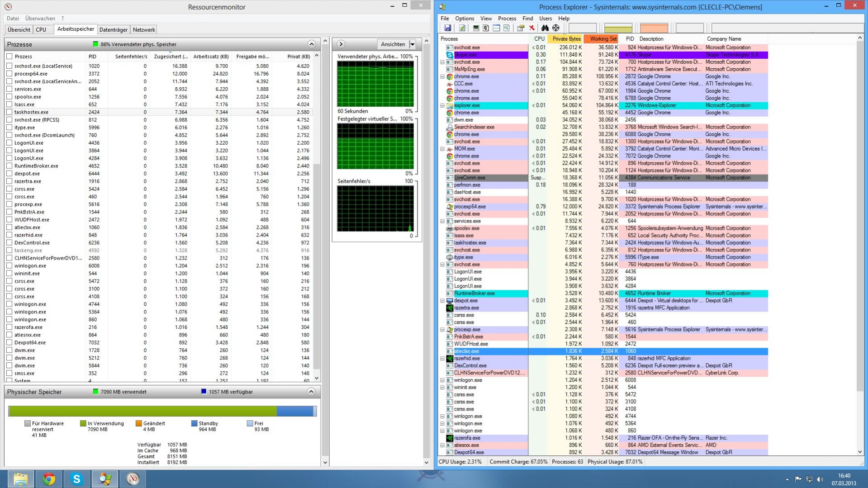Open the Überwachen menu
Screen dimensions: 868x488
pos(40,19)
